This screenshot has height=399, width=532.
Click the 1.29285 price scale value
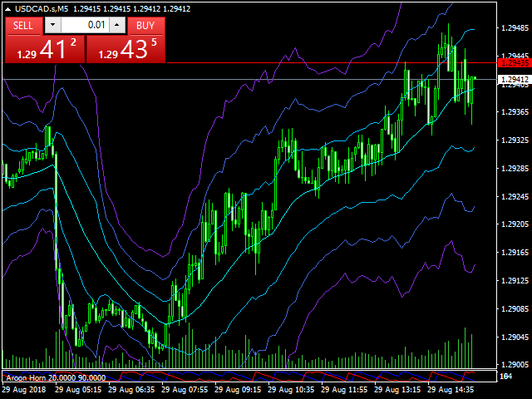tap(515, 168)
